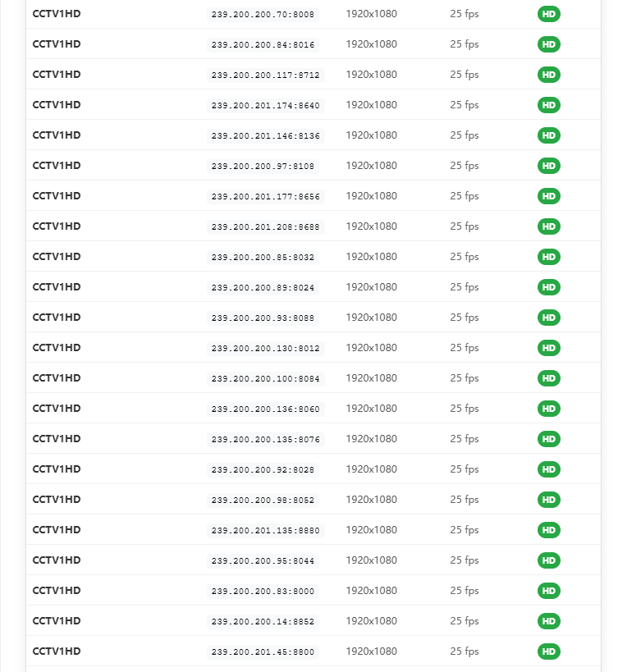Select the address 239.200.200.14:8852
618x672 pixels.
click(x=263, y=621)
